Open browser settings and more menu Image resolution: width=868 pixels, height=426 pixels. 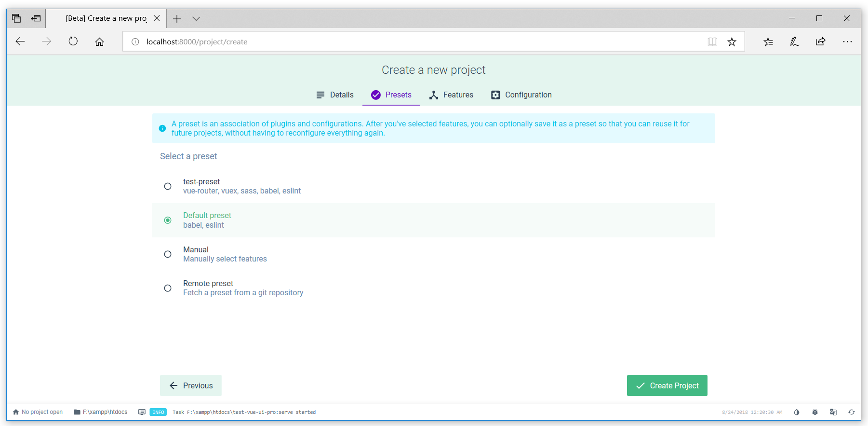[x=847, y=41]
